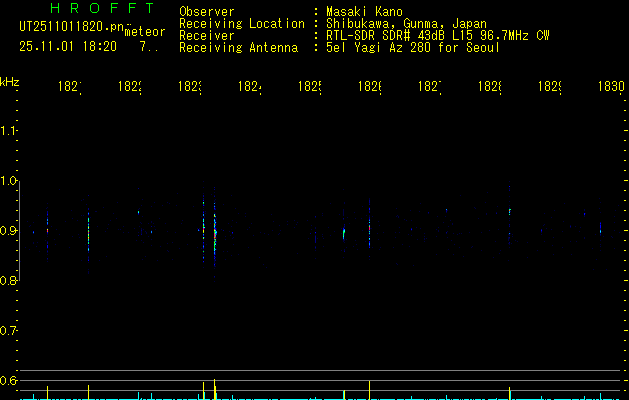Select the RTL-SDR SDR# 43dB receiver details
The height and width of the screenshot is (400, 629).
[438, 36]
